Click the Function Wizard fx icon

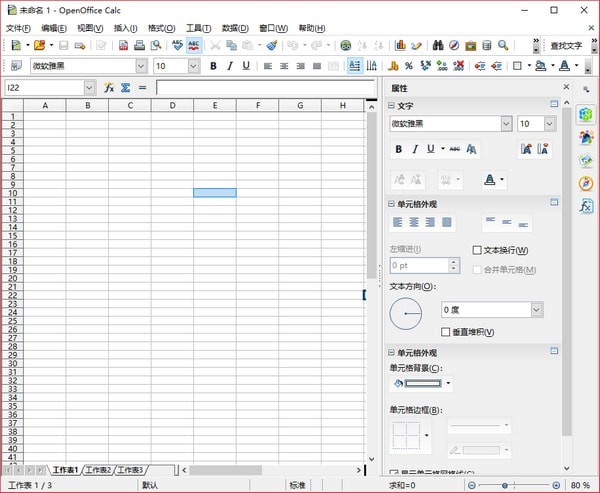pos(109,88)
